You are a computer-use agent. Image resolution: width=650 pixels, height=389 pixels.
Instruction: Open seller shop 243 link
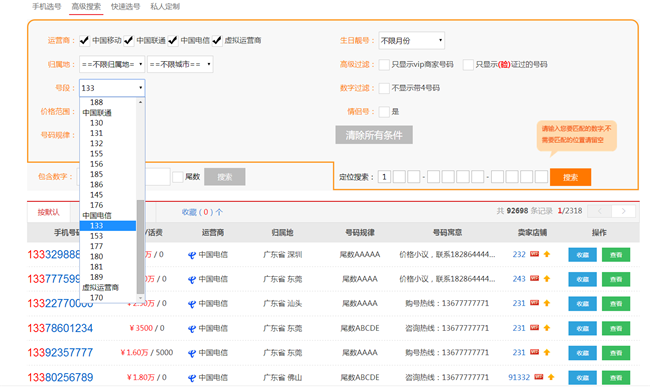click(x=519, y=279)
